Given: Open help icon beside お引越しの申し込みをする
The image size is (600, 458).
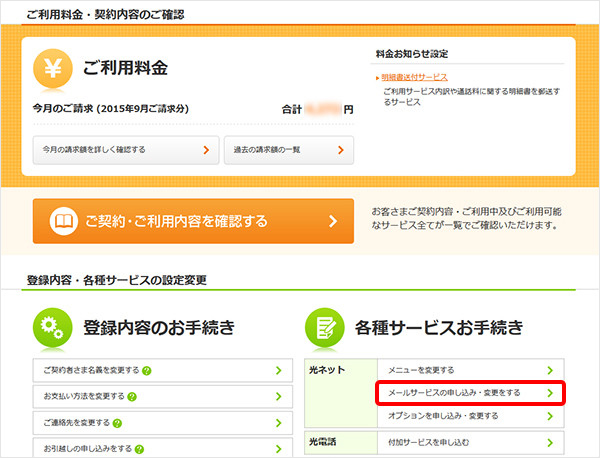Looking at the screenshot, I should (139, 449).
